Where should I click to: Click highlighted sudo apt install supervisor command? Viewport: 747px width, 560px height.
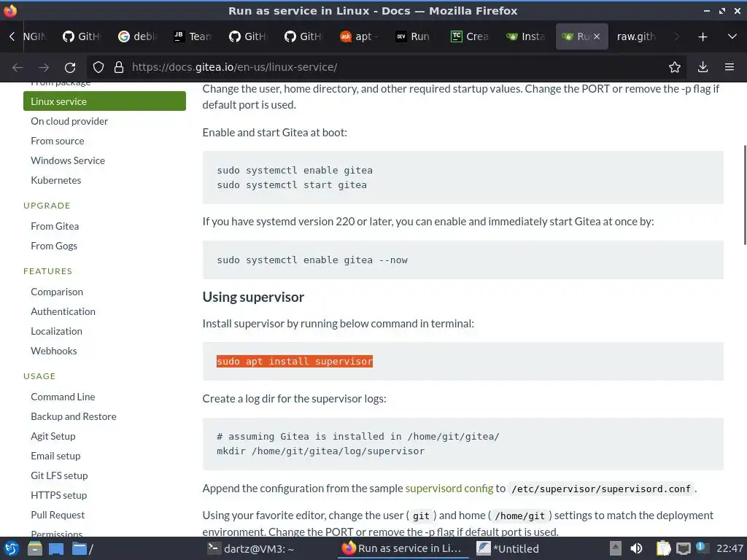click(x=295, y=362)
